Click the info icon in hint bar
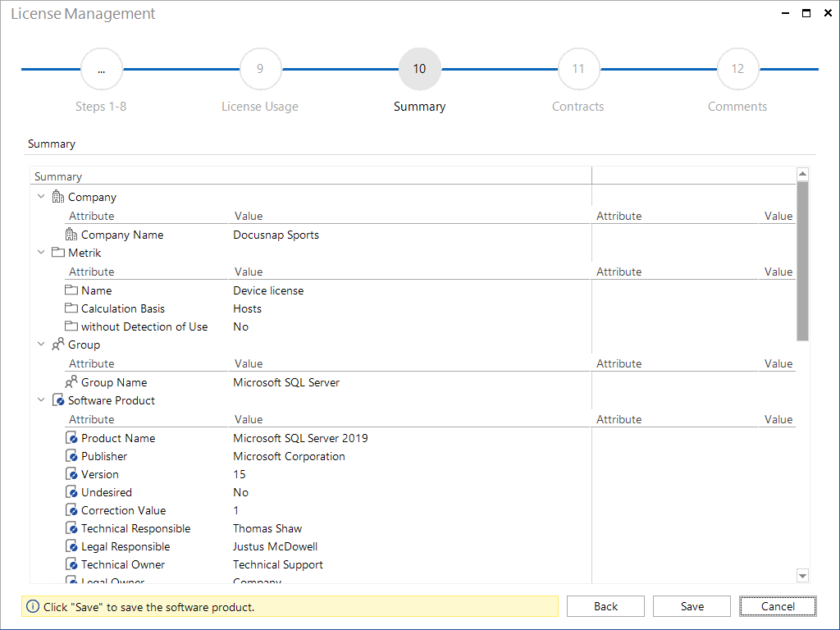Image resolution: width=840 pixels, height=630 pixels. (x=33, y=606)
